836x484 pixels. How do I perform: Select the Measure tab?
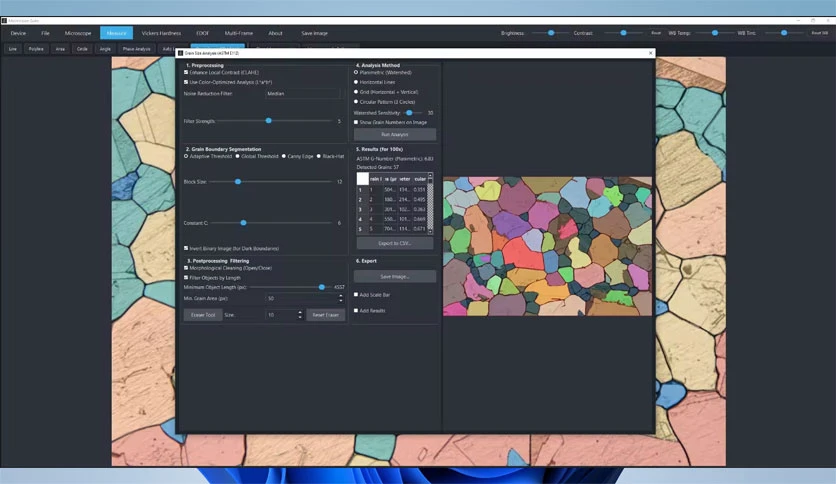[x=116, y=33]
